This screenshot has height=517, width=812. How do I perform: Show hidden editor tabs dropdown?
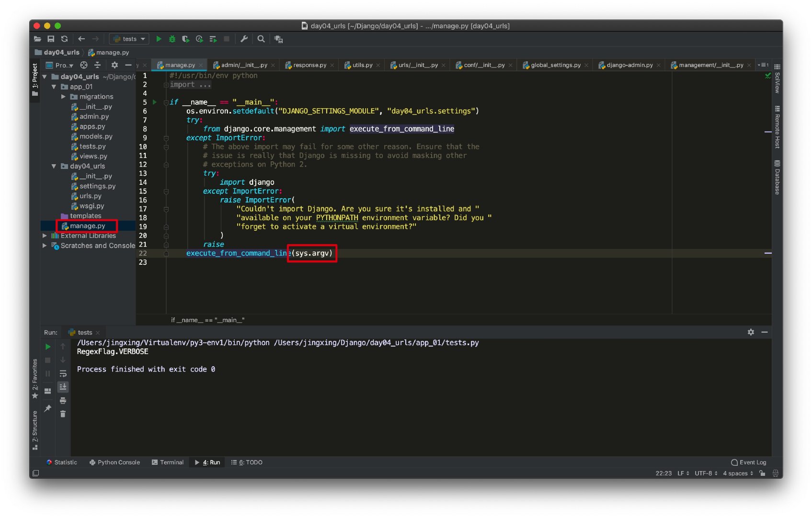(x=763, y=65)
